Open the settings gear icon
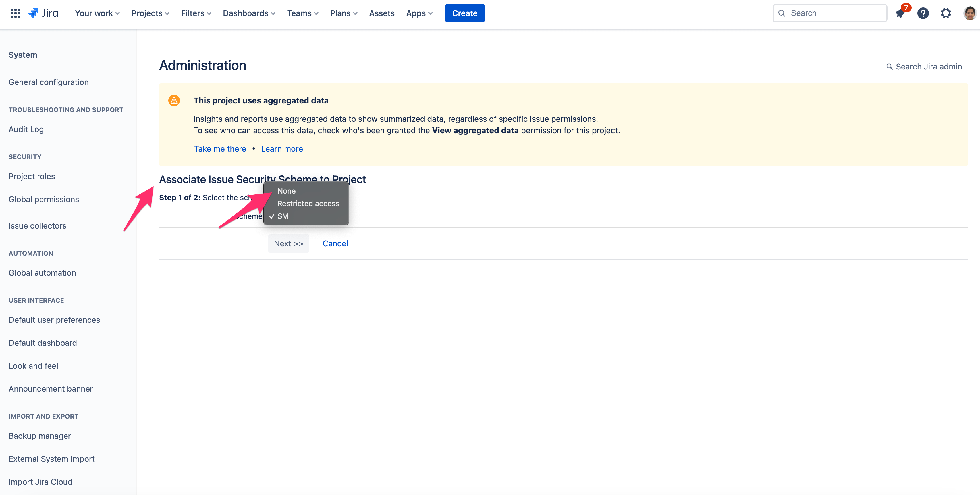 946,13
